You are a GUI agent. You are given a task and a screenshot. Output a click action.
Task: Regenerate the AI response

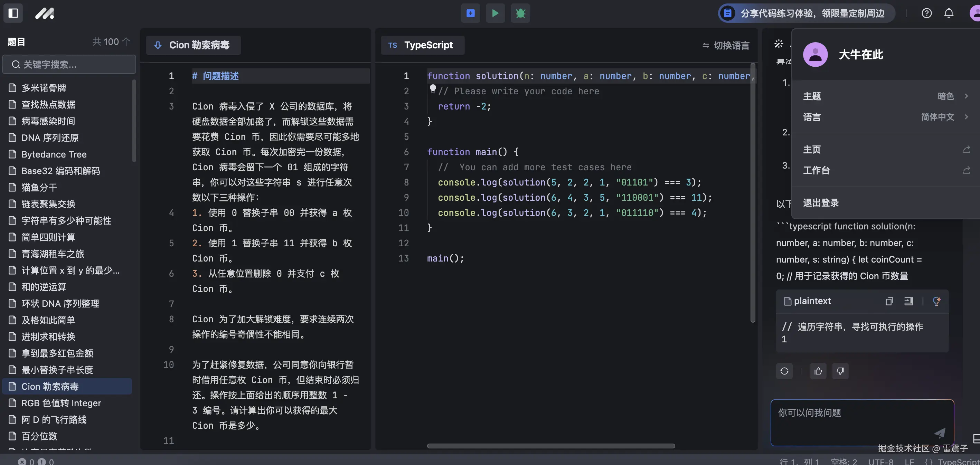click(784, 371)
